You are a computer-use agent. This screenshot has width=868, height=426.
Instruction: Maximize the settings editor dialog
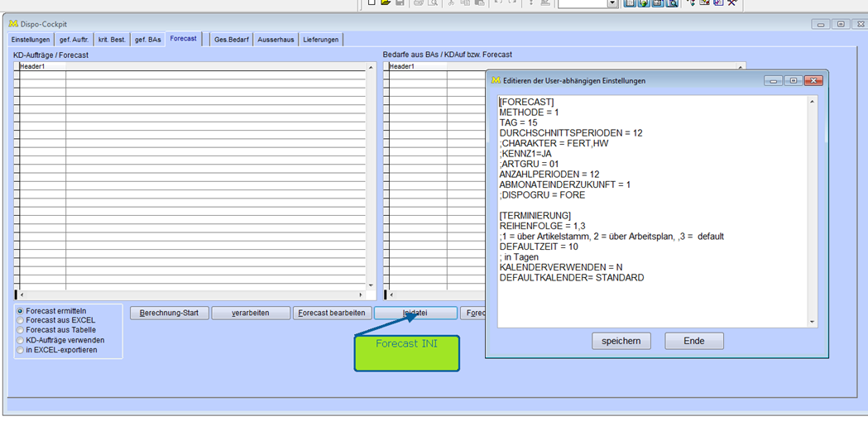pos(793,80)
